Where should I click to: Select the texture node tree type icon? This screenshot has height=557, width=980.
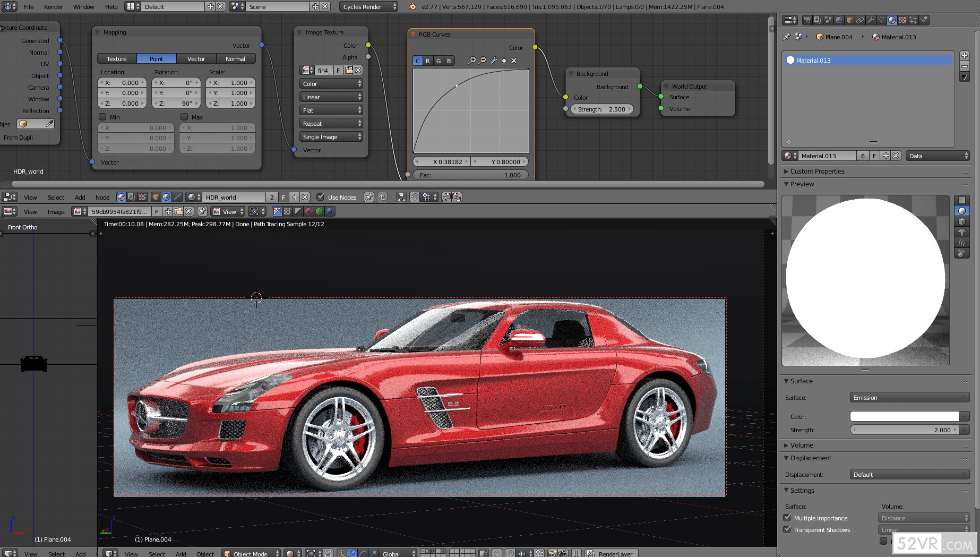click(x=142, y=197)
